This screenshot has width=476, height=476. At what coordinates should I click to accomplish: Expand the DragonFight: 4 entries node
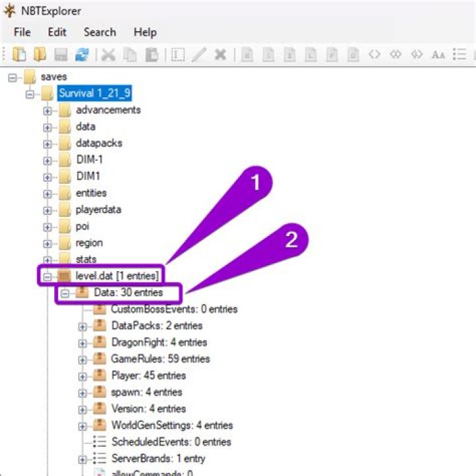click(x=82, y=343)
